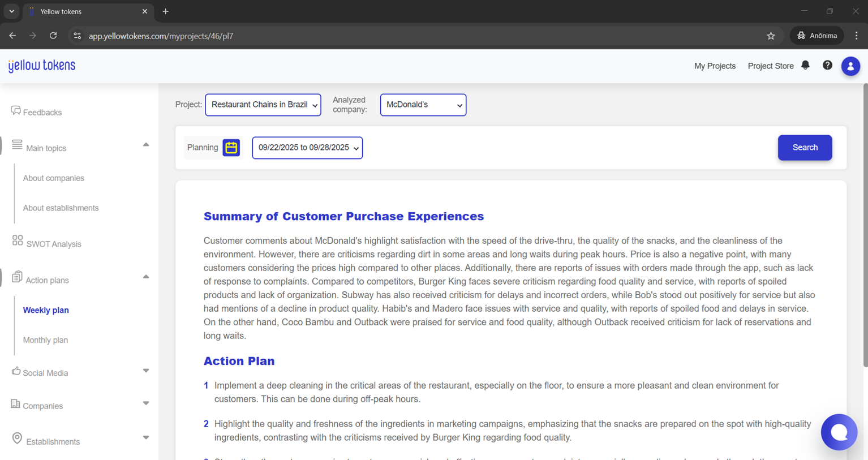The image size is (868, 460).
Task: Bookmark this page with the star icon
Action: click(771, 36)
